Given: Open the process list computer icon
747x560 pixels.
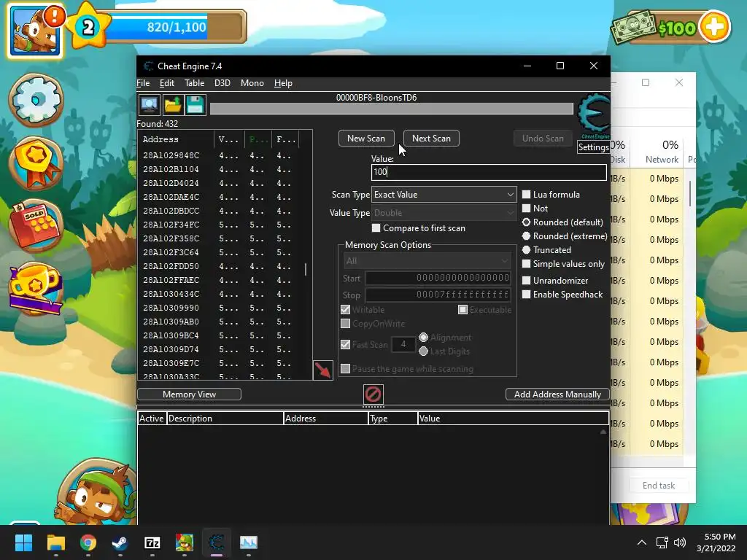Looking at the screenshot, I should 149,105.
